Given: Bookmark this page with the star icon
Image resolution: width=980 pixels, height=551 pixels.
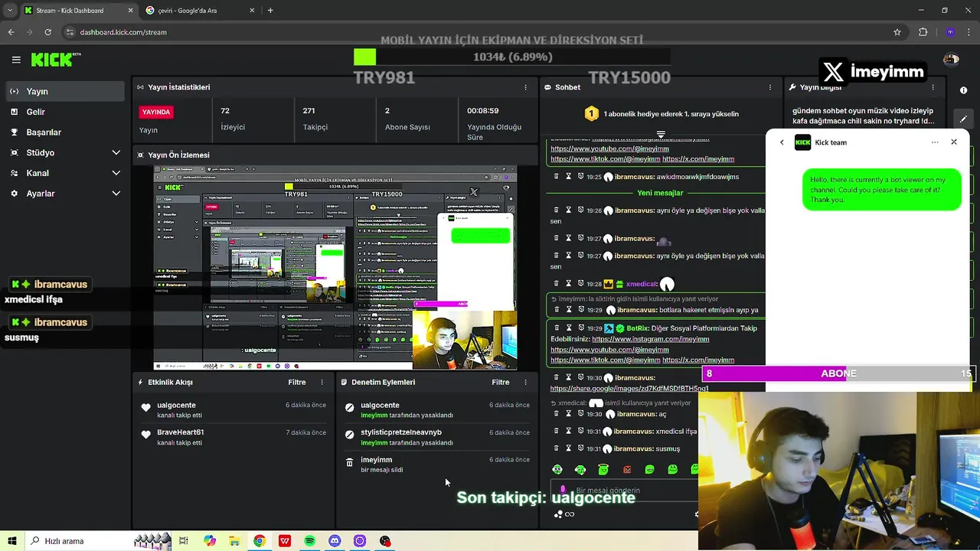Looking at the screenshot, I should [897, 32].
